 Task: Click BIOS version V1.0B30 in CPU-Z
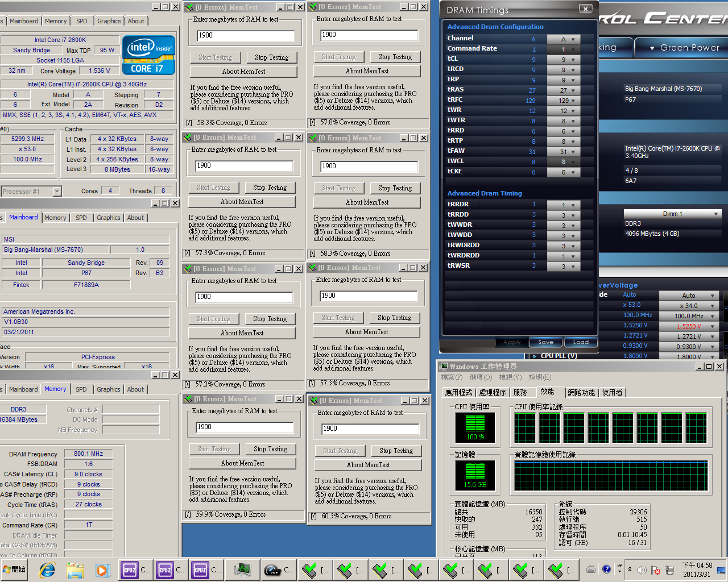click(x=85, y=322)
